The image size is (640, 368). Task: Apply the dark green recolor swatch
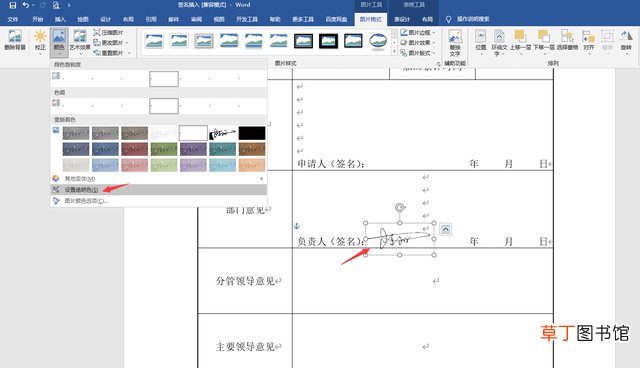point(164,149)
